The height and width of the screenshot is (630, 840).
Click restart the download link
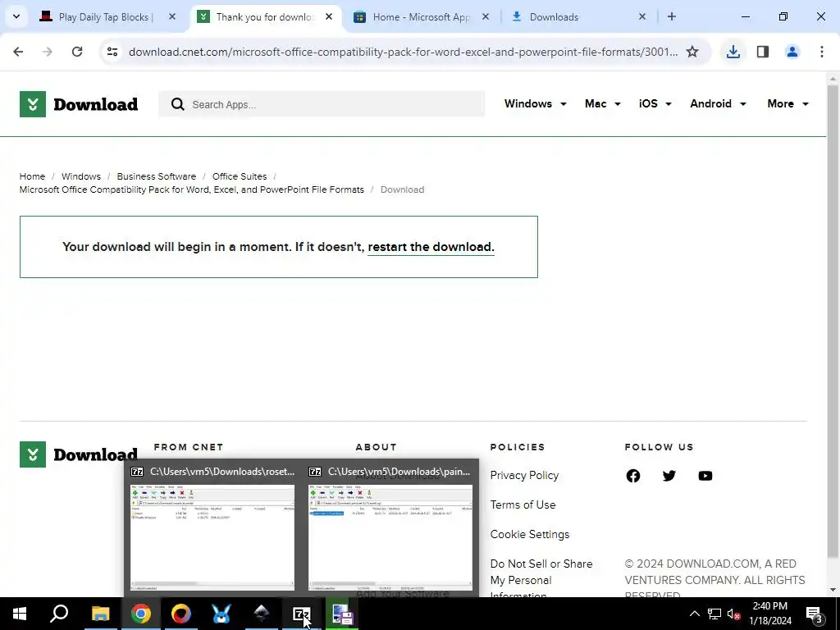[431, 247]
